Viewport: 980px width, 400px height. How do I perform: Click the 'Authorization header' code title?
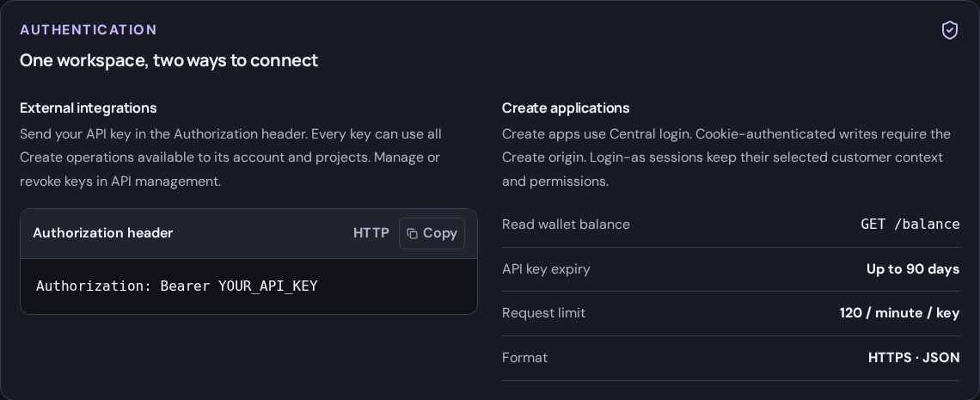click(102, 233)
